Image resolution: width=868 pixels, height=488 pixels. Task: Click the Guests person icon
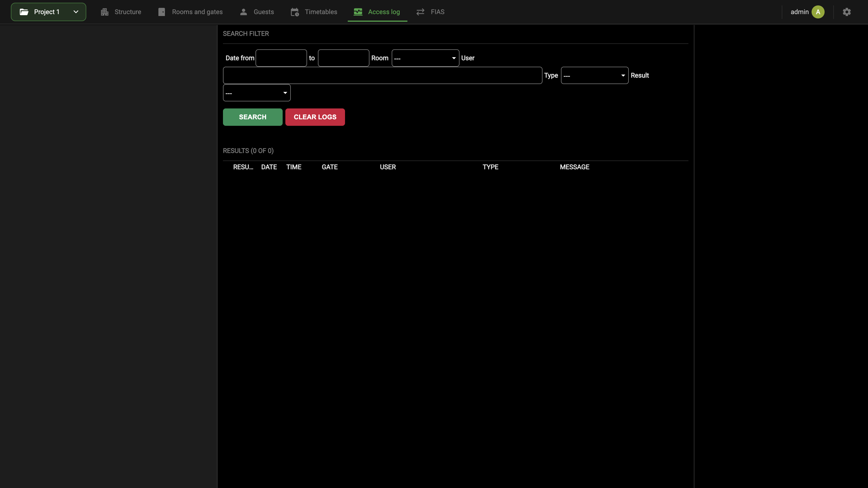click(243, 12)
